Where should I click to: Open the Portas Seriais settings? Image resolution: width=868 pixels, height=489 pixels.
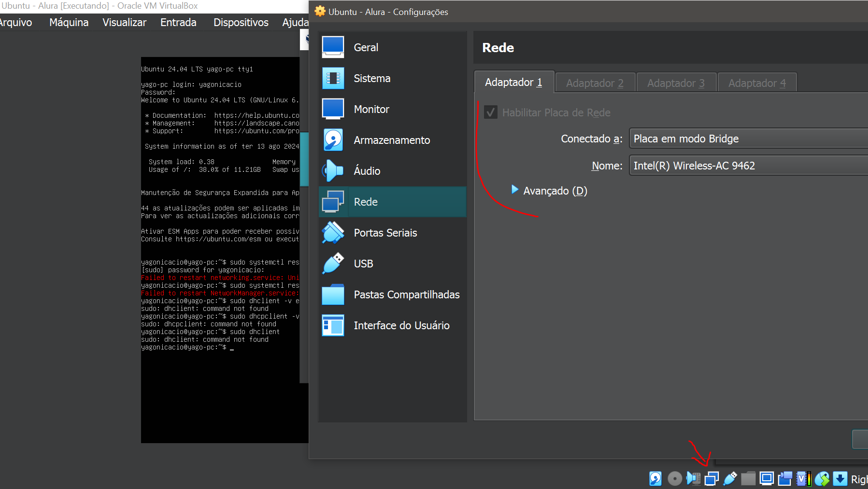[x=392, y=233]
